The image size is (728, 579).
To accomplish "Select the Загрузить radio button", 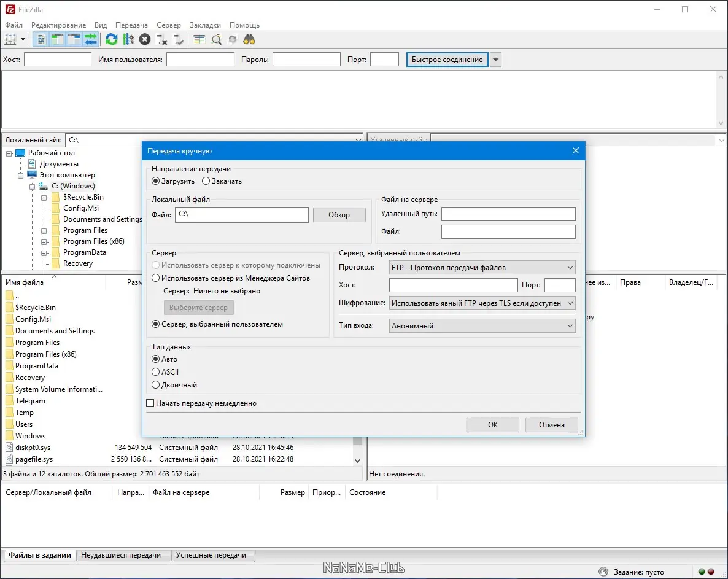I will click(x=155, y=181).
